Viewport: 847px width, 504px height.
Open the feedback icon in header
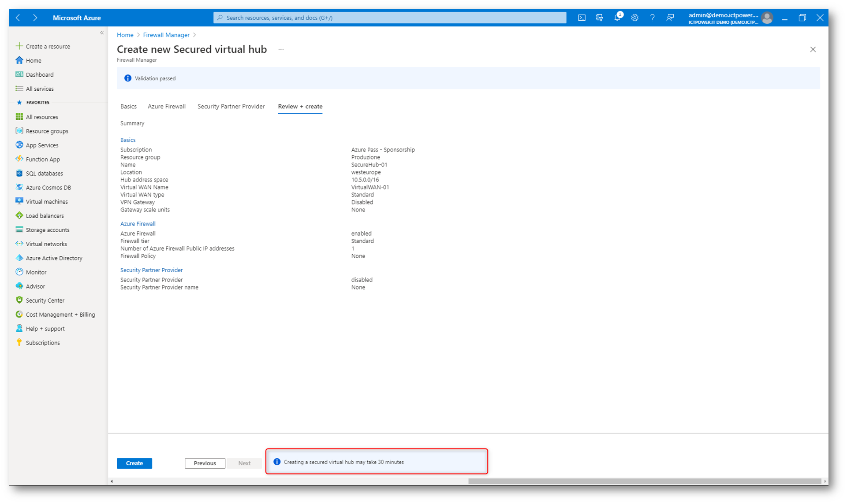670,18
